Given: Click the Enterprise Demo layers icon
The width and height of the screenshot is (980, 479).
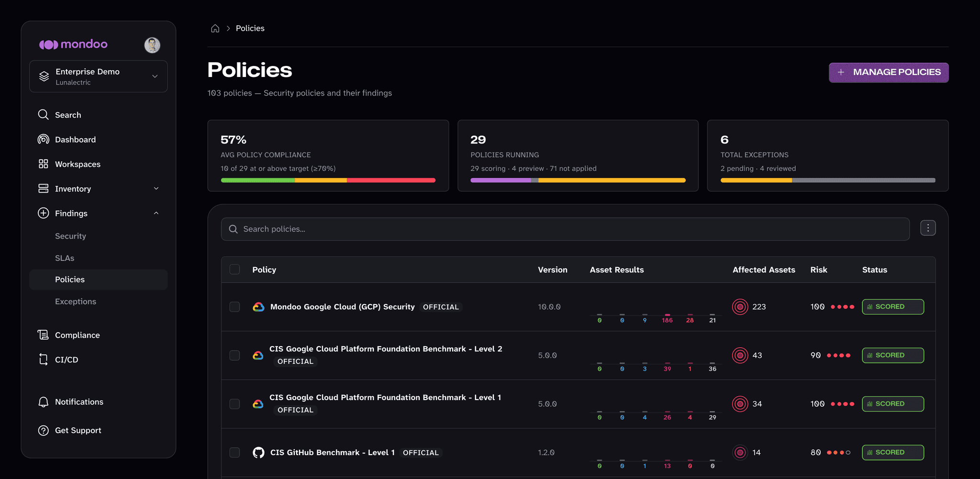Looking at the screenshot, I should (44, 76).
